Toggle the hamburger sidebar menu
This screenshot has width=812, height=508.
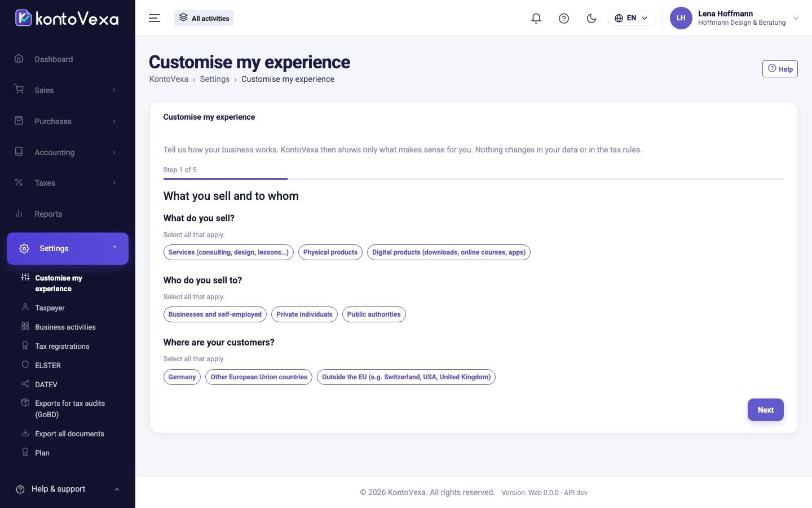click(155, 18)
